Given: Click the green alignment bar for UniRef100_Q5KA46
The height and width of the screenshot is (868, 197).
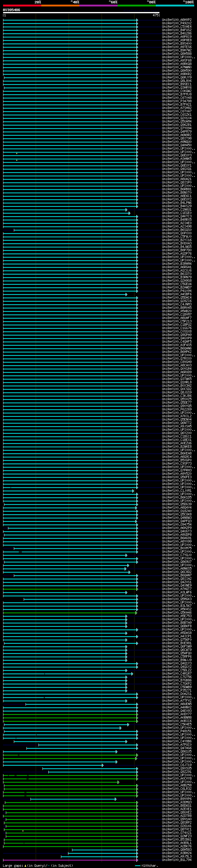Looking at the screenshot, I should (70, 613).
